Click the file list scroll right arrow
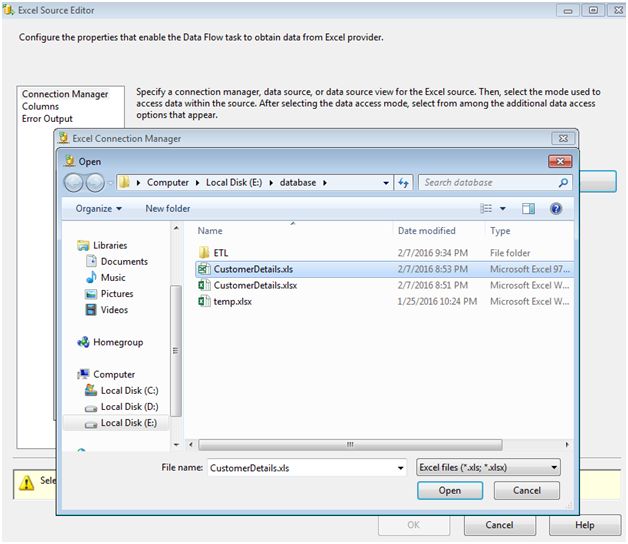The height and width of the screenshot is (544, 628). 567,445
